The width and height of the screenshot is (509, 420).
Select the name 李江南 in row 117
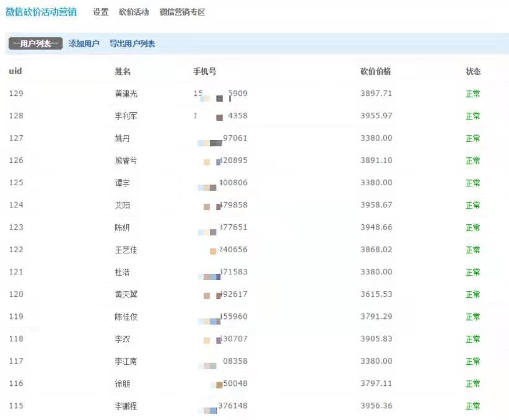(126, 362)
